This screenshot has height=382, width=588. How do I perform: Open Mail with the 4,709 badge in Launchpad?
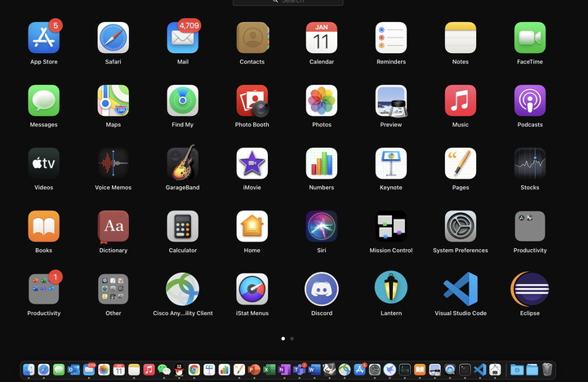[183, 38]
